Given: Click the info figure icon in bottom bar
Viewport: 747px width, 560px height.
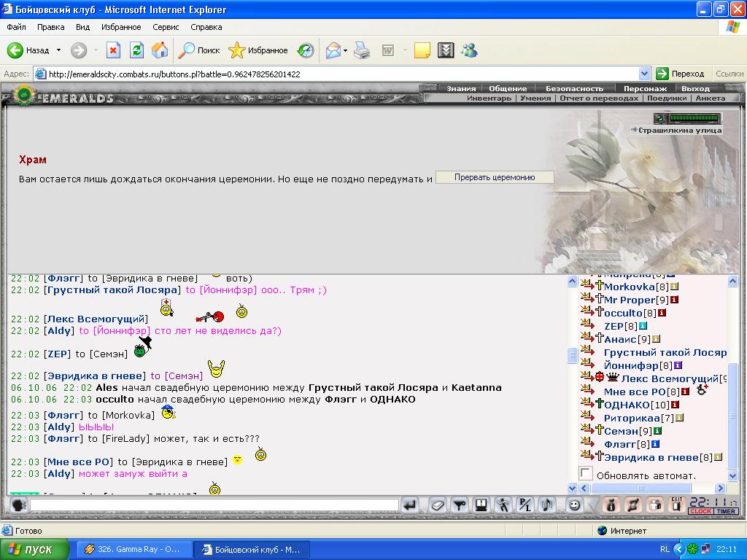Looking at the screenshot, I should (611, 505).
